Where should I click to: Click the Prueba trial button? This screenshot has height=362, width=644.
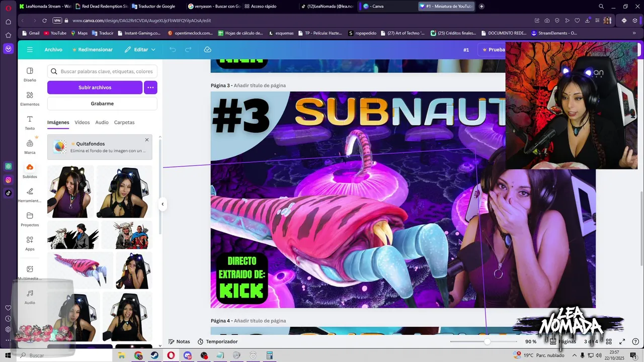(493, 50)
